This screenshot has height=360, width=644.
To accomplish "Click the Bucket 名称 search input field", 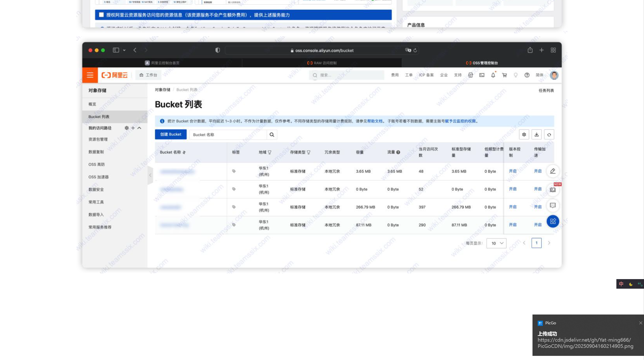I will (228, 135).
